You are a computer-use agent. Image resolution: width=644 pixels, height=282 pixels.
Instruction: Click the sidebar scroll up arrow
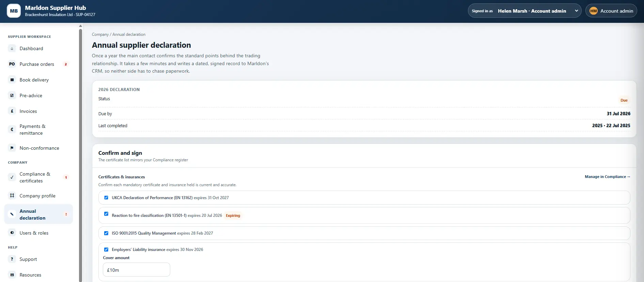tap(80, 26)
